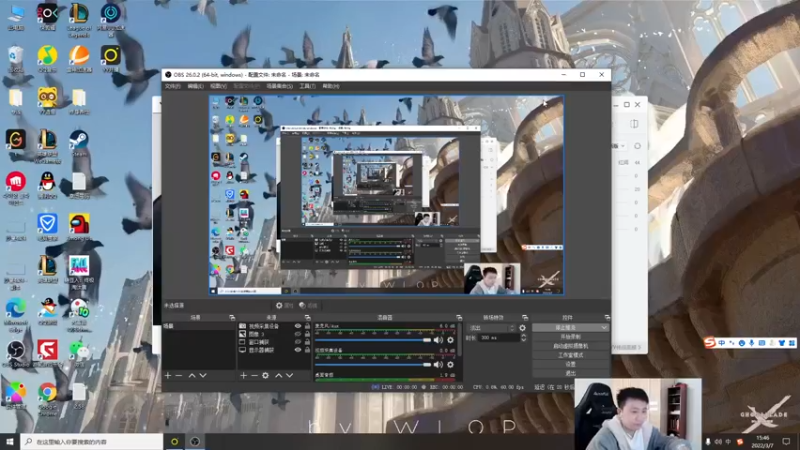This screenshot has width=800, height=450.
Task: Pop out the Controls dock panel
Action: (x=607, y=317)
